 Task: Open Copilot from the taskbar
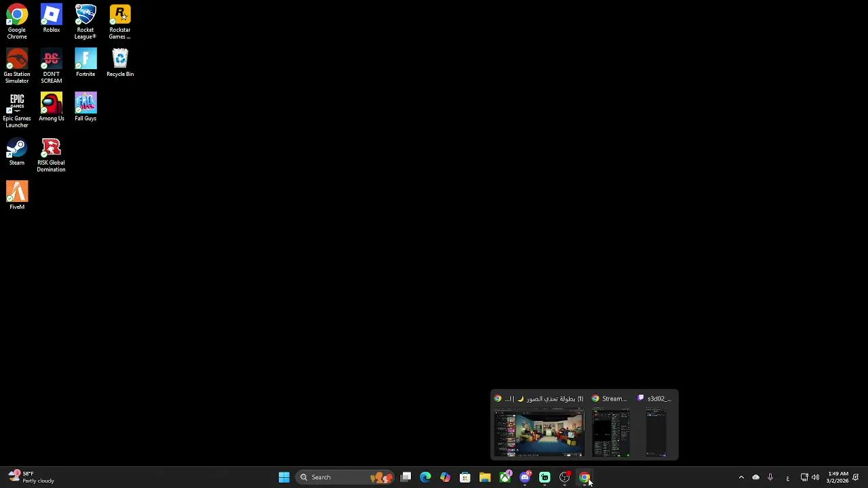445,477
